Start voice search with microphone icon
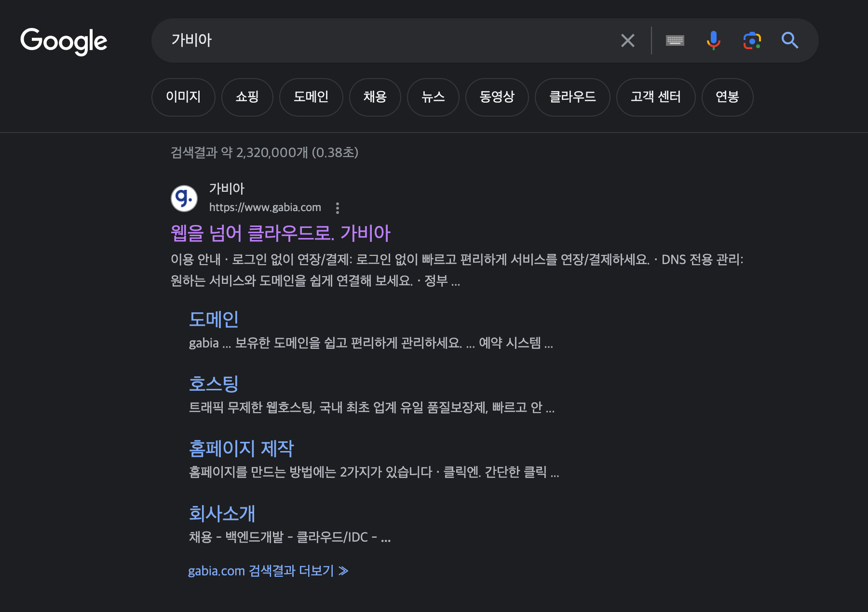868x612 pixels. pyautogui.click(x=713, y=40)
